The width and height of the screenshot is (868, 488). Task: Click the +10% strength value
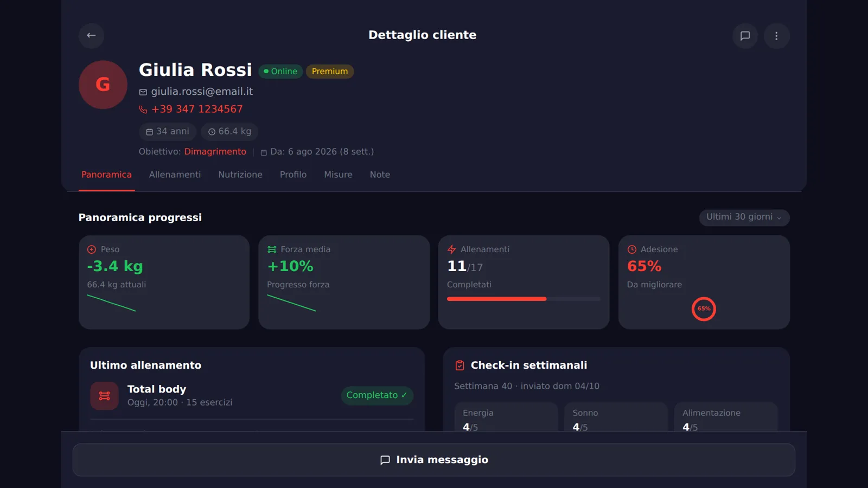point(290,266)
